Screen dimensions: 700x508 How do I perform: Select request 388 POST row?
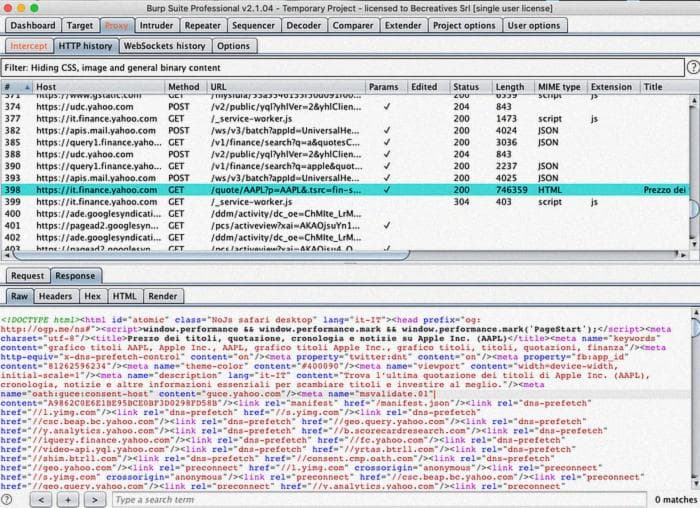(345, 154)
